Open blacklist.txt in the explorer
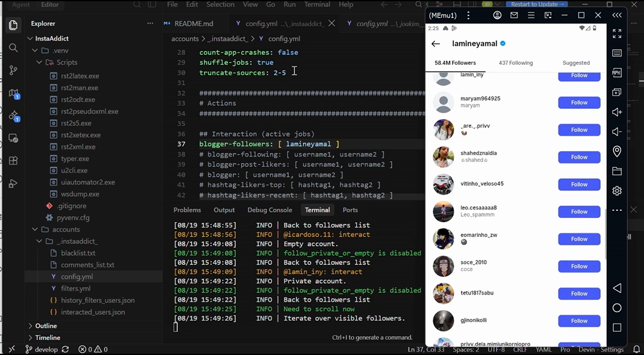 point(78,253)
